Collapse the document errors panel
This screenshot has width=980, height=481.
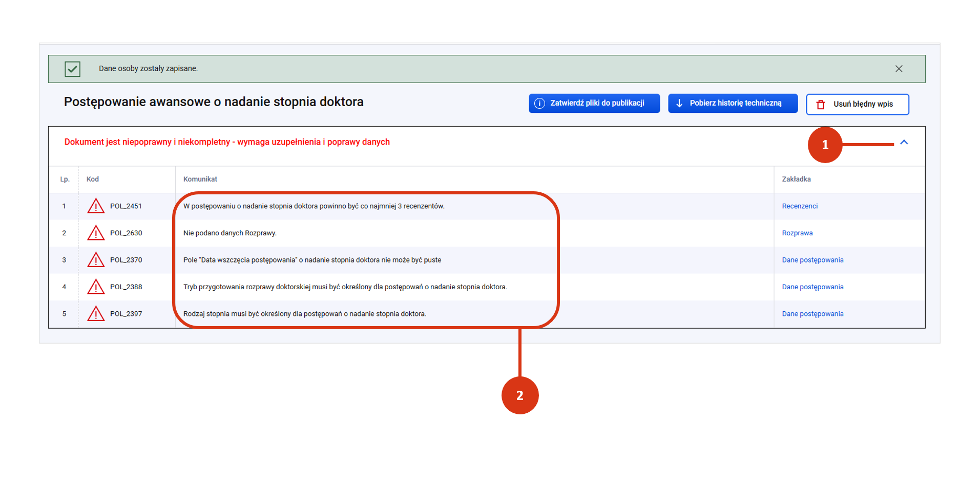point(904,143)
